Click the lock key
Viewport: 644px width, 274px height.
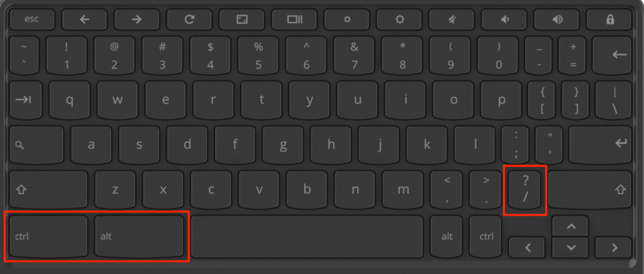tap(609, 19)
